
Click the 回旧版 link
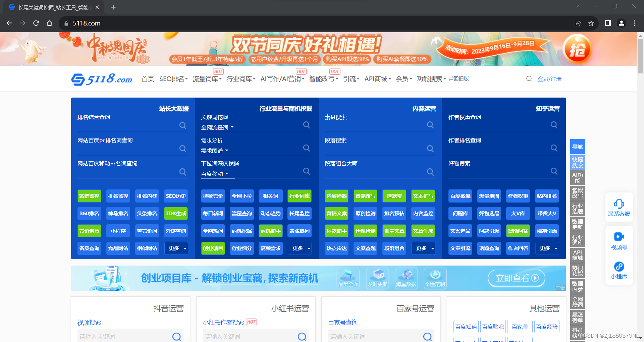pyautogui.click(x=459, y=78)
